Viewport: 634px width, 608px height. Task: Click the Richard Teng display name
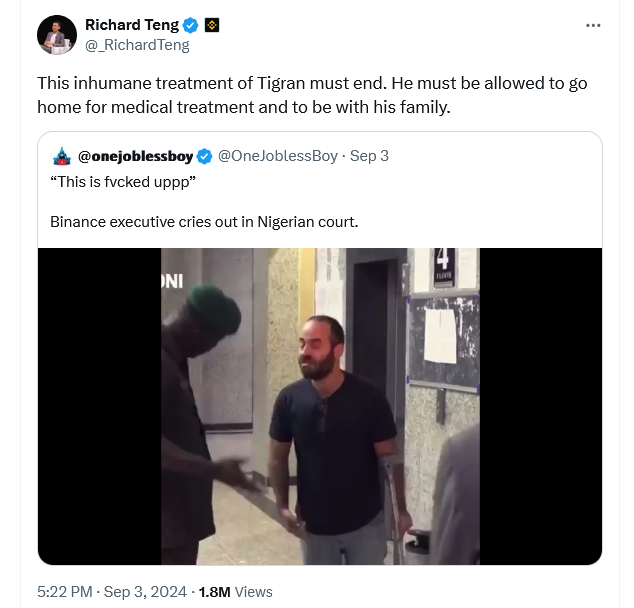(131, 25)
